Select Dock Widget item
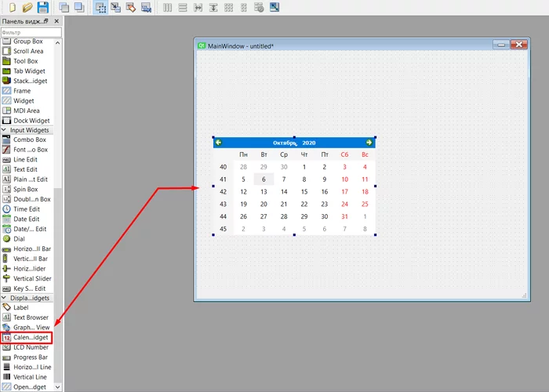This screenshot has width=549, height=392. click(x=27, y=121)
